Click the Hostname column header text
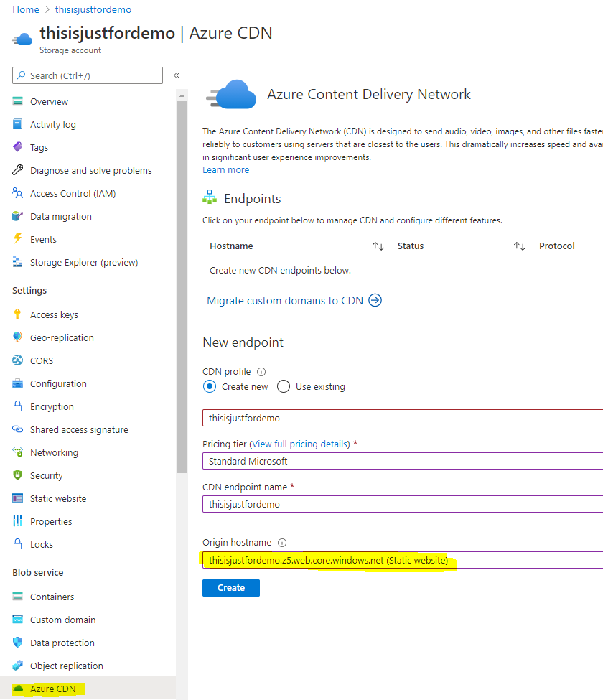This screenshot has width=603, height=700. coord(231,246)
